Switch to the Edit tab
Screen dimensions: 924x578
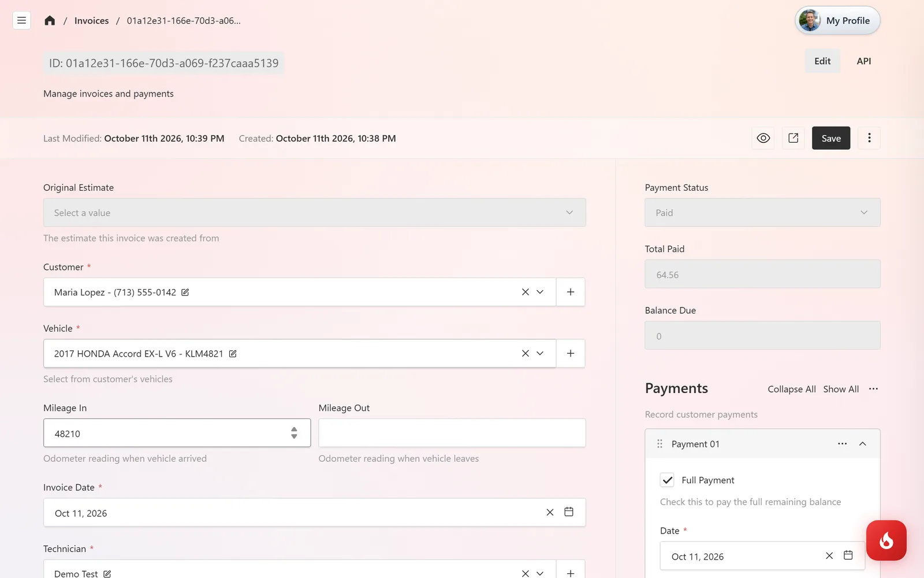point(822,61)
